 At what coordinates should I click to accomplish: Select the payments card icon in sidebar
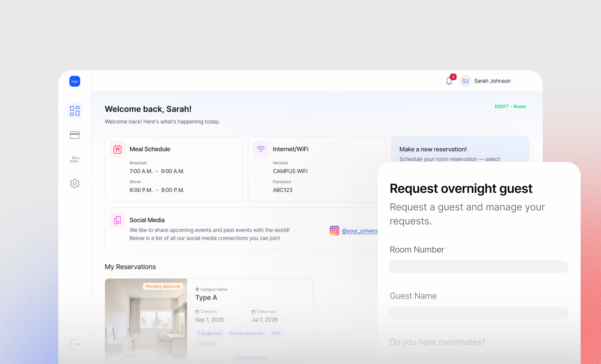coord(74,135)
